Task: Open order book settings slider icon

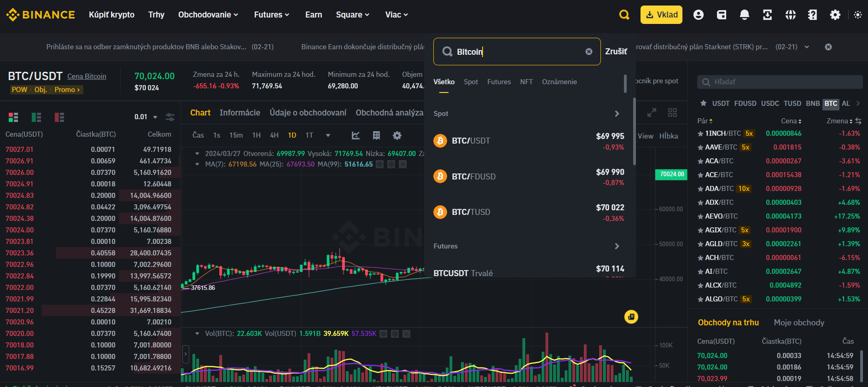Action: 170,117
